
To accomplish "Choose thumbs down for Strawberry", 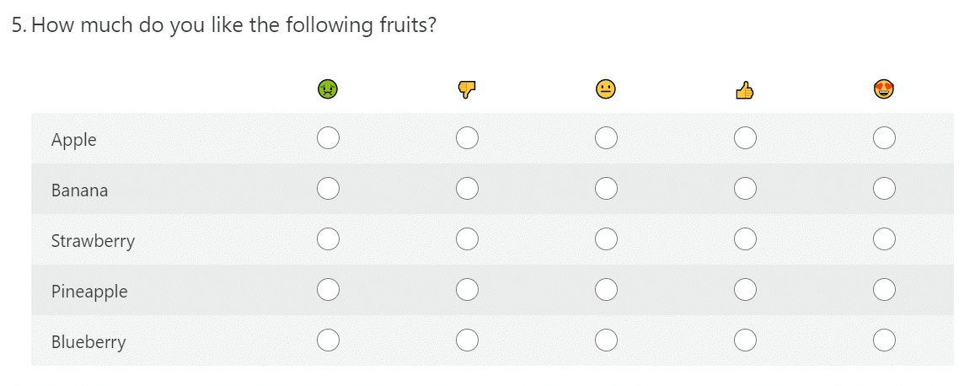I will (468, 239).
